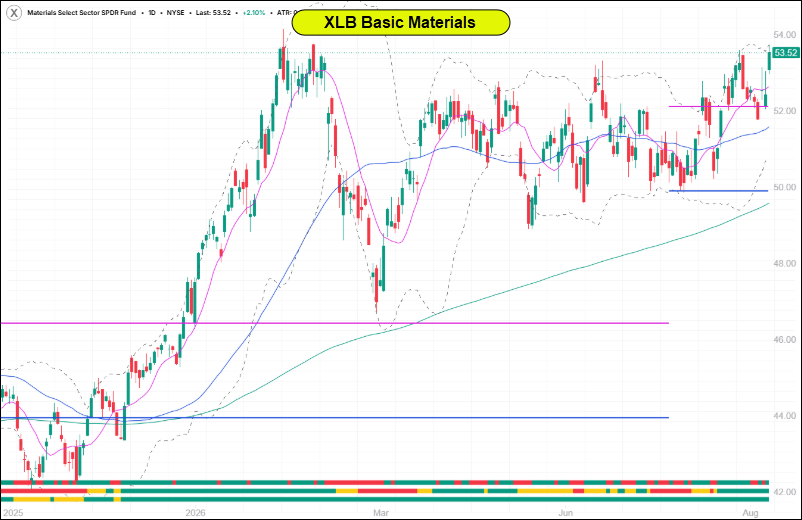Click the XLB Basic Materials yellow label
The image size is (802, 520).
(400, 22)
